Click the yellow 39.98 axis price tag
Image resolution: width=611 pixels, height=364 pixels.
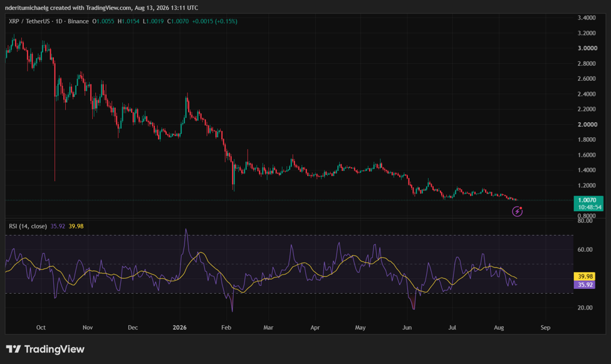point(585,276)
